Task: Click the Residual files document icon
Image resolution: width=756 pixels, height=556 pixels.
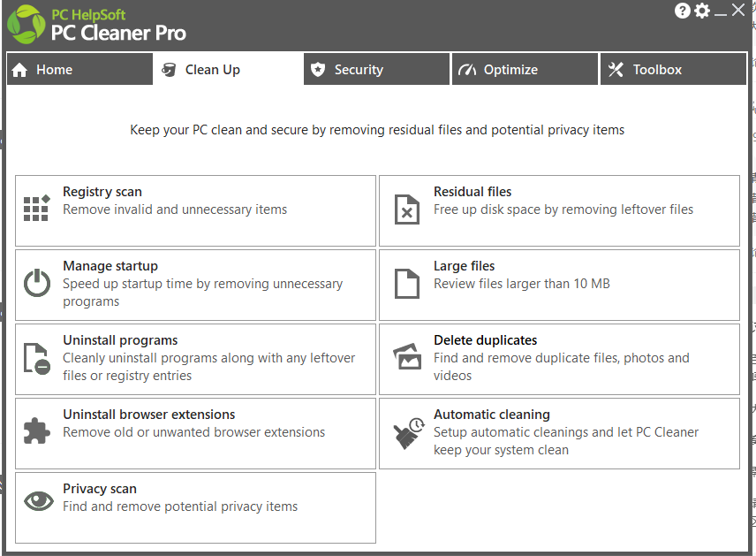Action: point(406,209)
